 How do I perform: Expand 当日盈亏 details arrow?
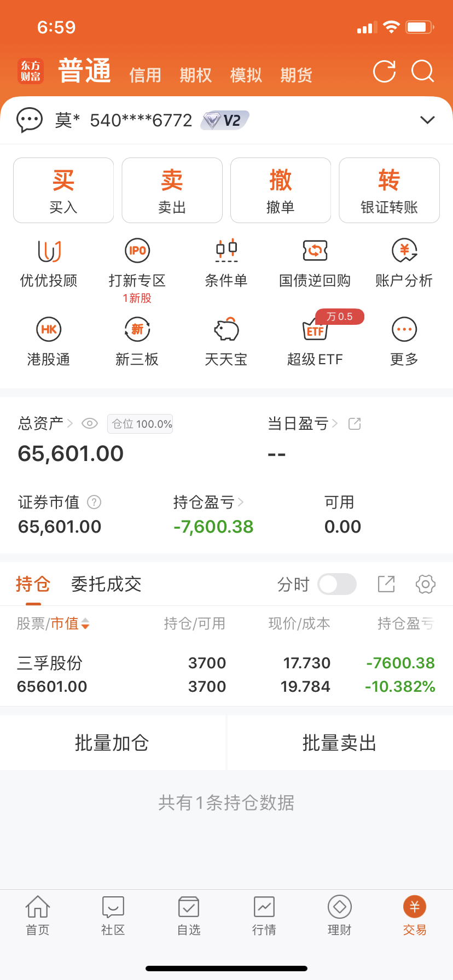335,423
